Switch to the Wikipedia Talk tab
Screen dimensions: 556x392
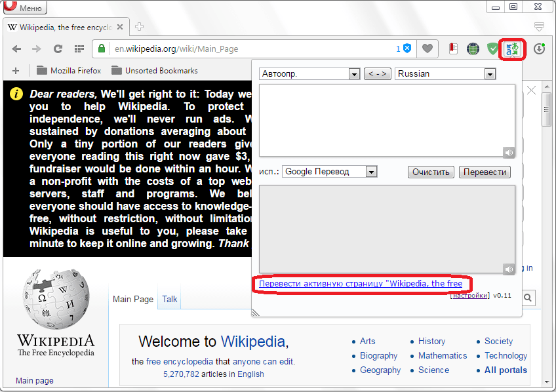(170, 299)
